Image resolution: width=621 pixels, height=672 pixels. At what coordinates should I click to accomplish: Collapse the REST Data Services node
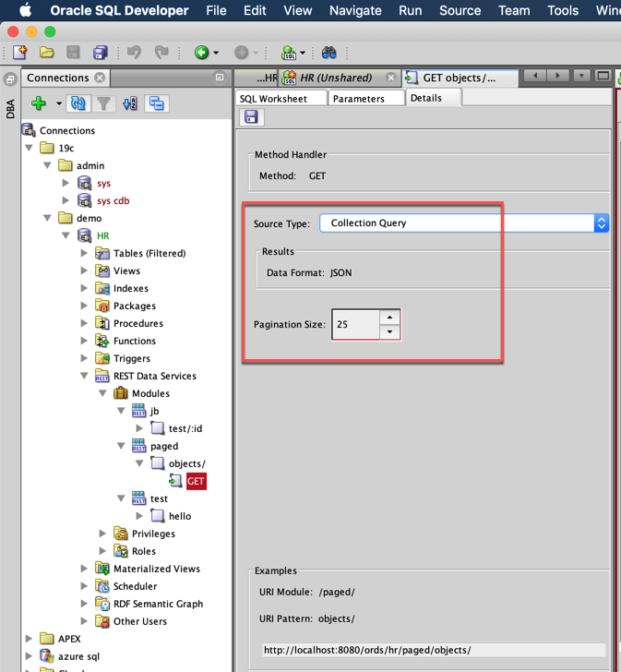[x=84, y=376]
